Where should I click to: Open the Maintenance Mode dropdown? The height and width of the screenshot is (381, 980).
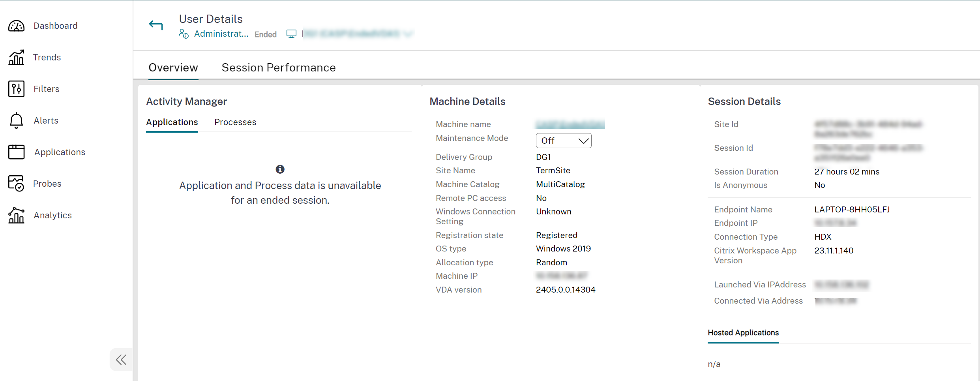pyautogui.click(x=564, y=140)
